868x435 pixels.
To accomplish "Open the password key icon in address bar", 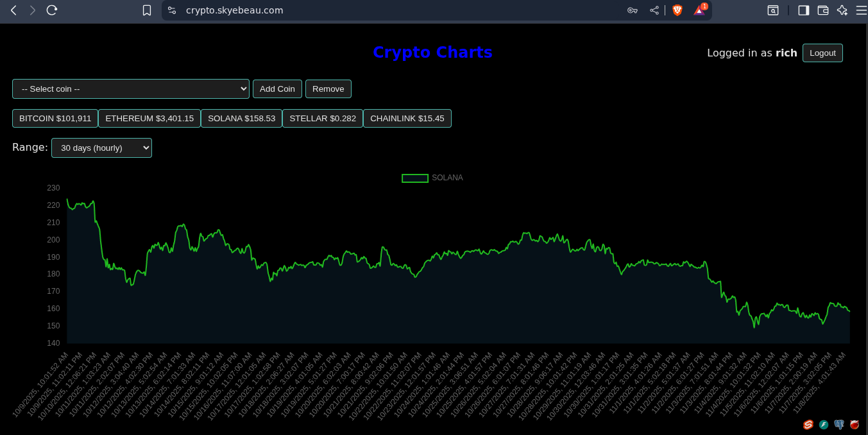I will tap(633, 10).
